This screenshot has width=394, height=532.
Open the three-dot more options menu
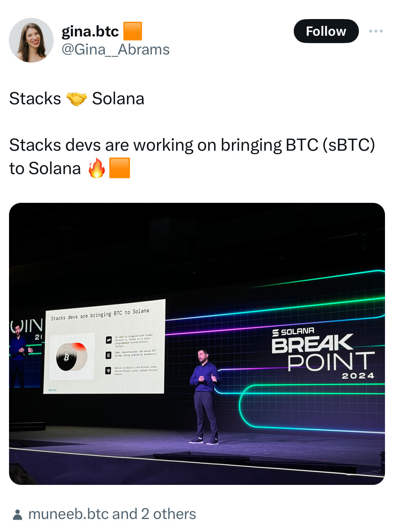[376, 31]
